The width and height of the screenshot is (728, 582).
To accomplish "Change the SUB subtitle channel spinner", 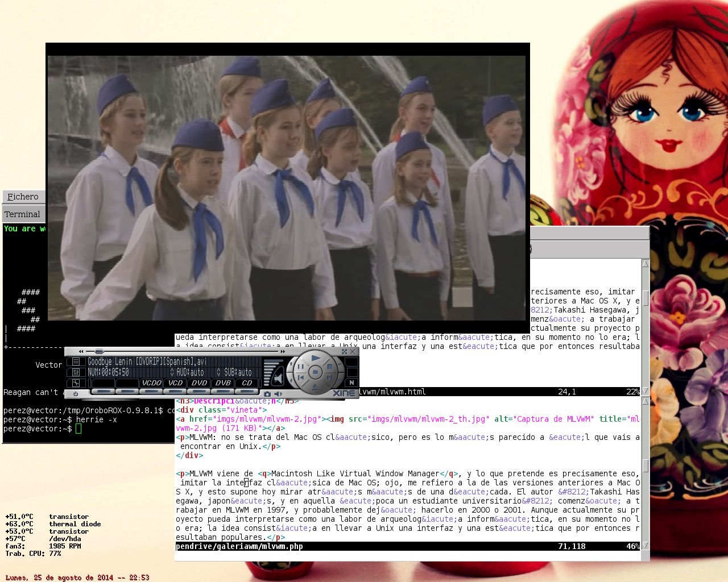I will pyautogui.click(x=219, y=372).
